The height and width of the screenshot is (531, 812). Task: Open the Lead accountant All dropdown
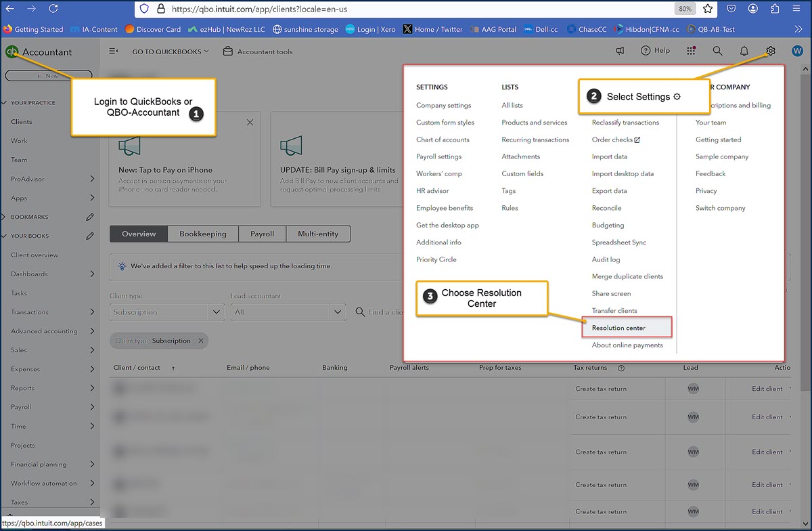(x=289, y=312)
